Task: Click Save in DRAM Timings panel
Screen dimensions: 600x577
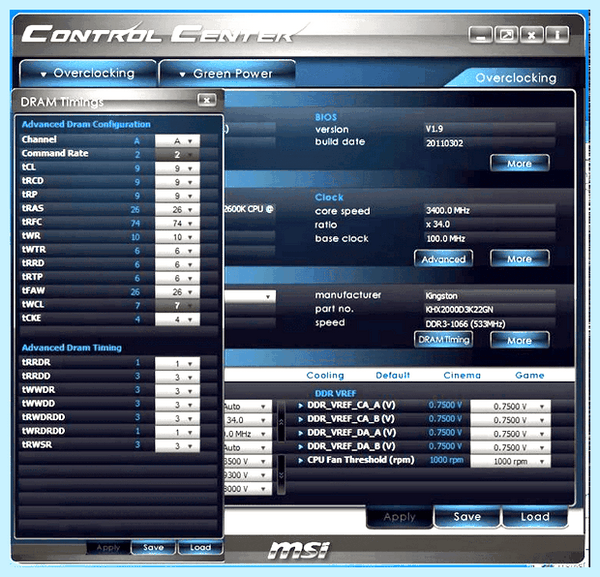Action: point(153,548)
